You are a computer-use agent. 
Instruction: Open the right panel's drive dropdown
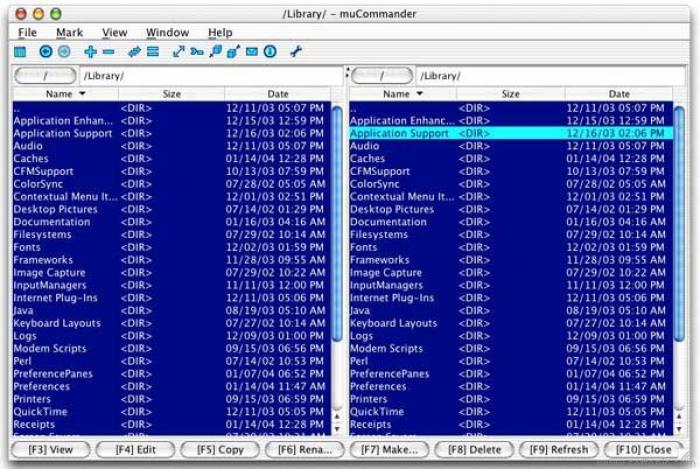coord(382,76)
